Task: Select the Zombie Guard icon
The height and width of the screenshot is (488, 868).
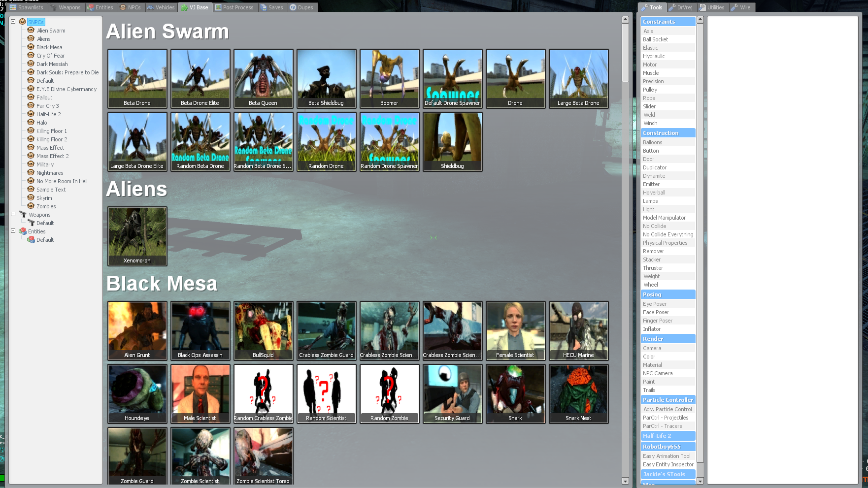Action: [x=137, y=456]
